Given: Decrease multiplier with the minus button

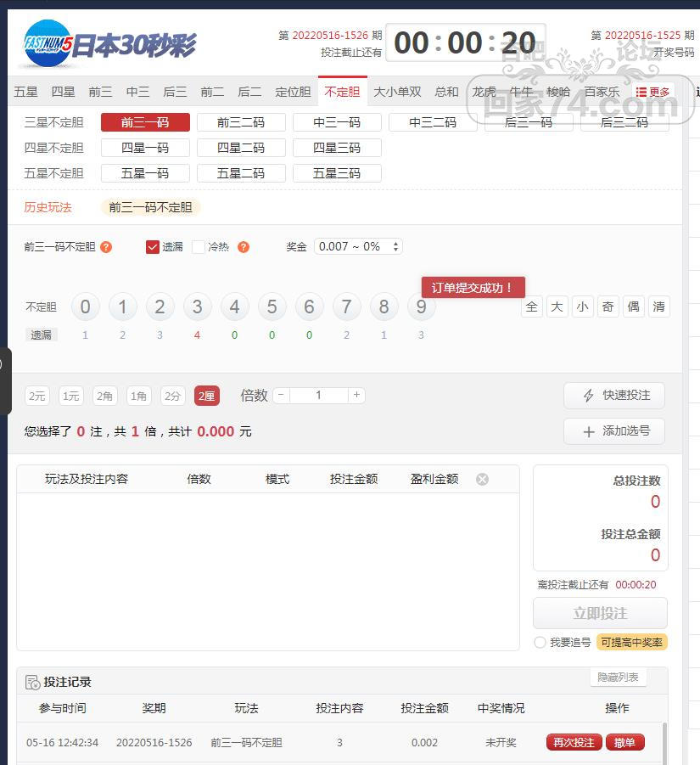Looking at the screenshot, I should pos(280,395).
